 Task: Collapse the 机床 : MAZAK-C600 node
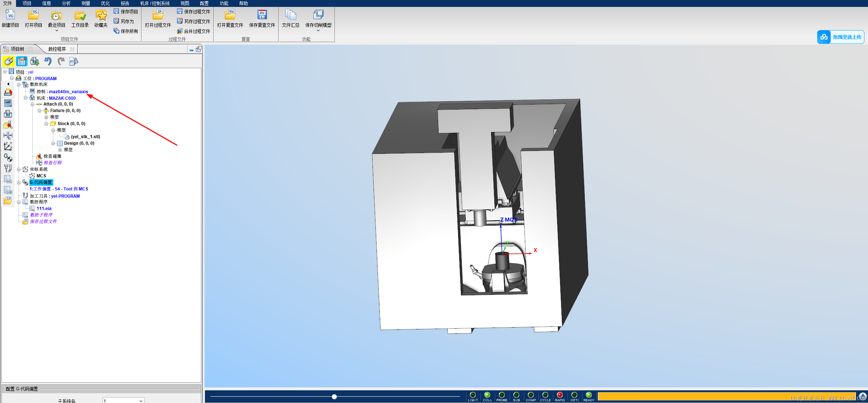click(x=26, y=98)
